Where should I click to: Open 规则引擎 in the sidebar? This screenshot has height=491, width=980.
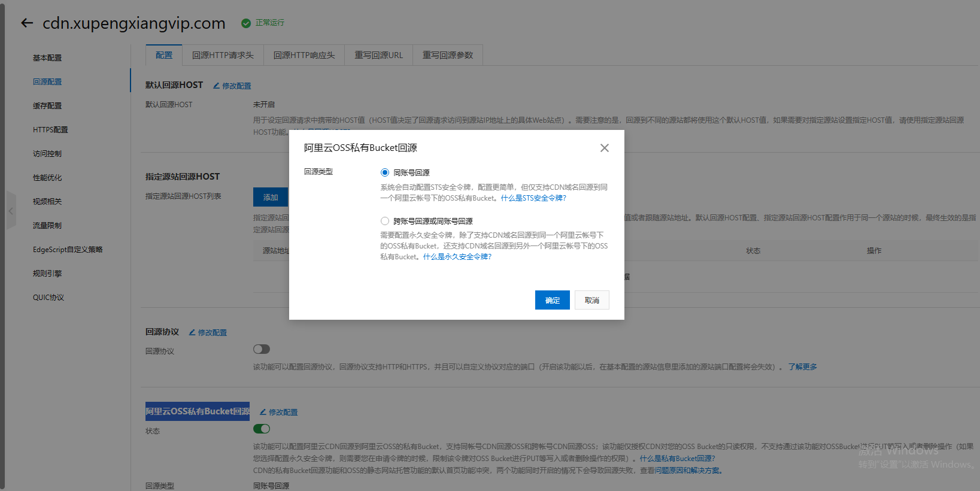tap(47, 274)
